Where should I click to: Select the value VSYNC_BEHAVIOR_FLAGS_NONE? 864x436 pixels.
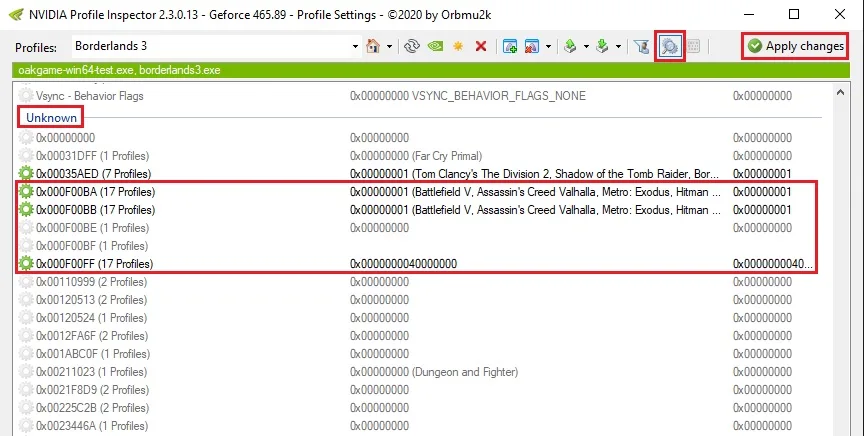(x=468, y=96)
